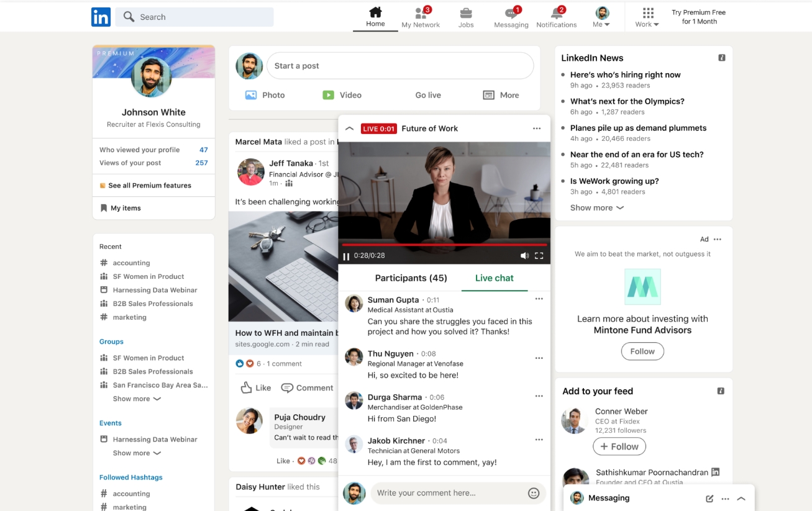Open the Groups section heading

pos(111,341)
